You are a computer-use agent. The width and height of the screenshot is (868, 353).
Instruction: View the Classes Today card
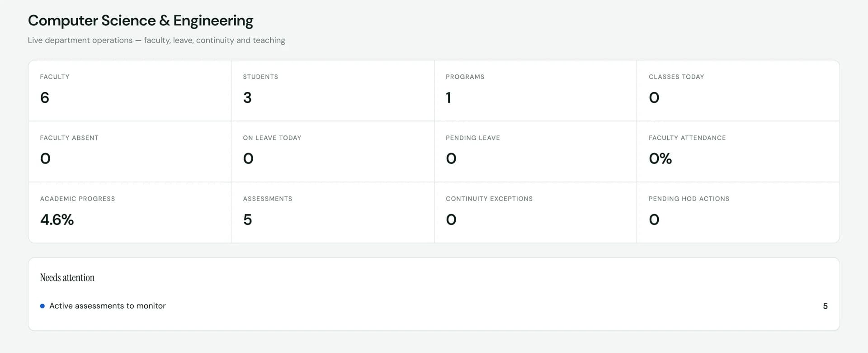coord(738,91)
